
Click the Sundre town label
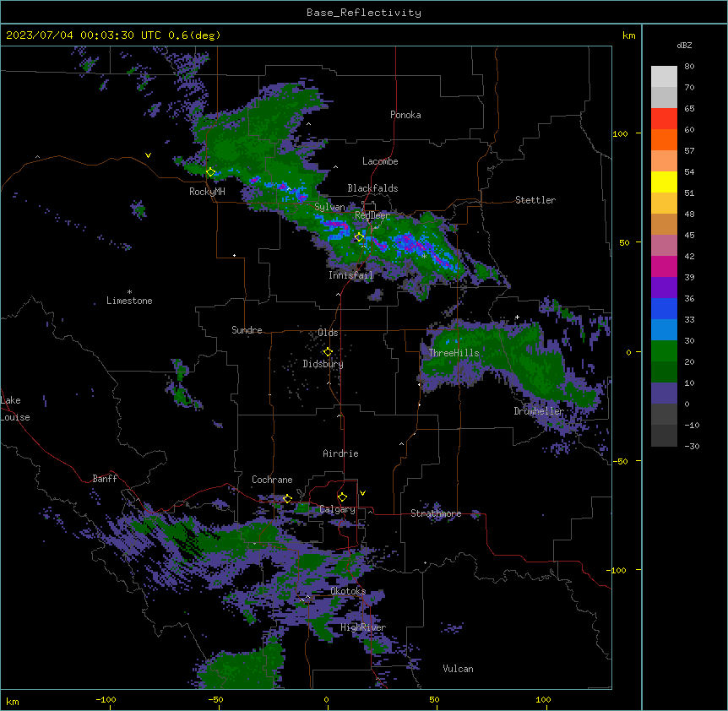pos(247,330)
